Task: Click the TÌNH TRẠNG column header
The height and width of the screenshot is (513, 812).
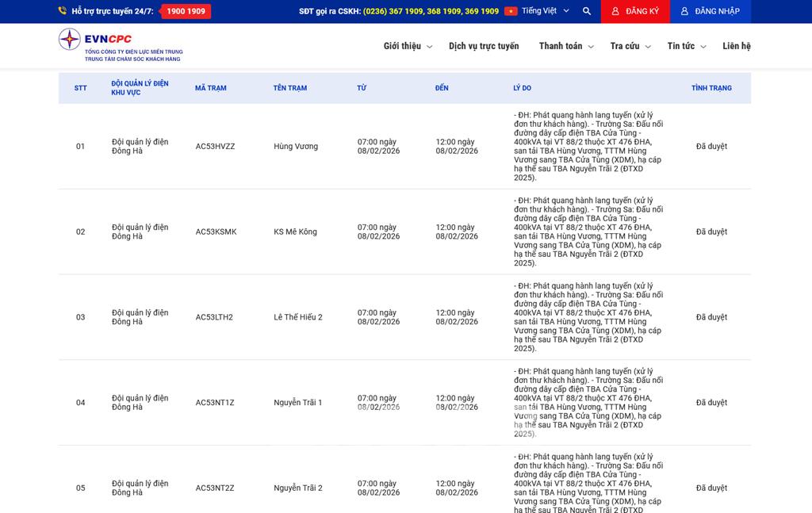Action: [711, 88]
